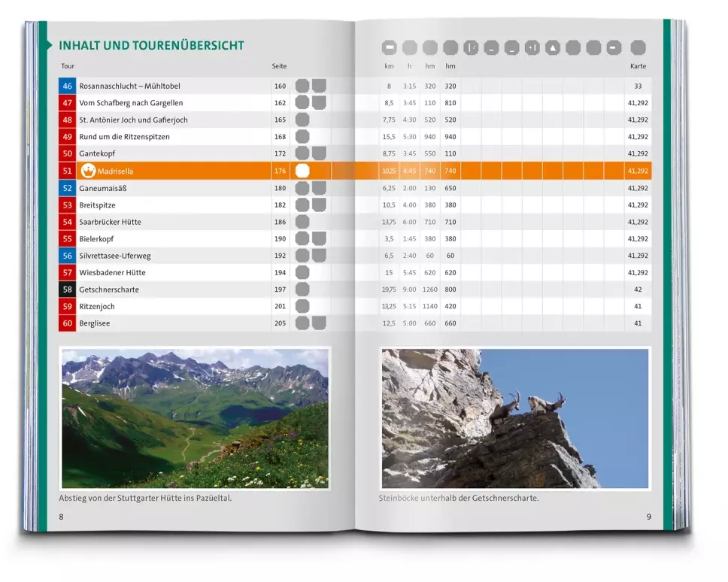728x582 pixels.
Task: Click the octagon icon in the Getschnerscharte row
Action: pyautogui.click(x=302, y=289)
